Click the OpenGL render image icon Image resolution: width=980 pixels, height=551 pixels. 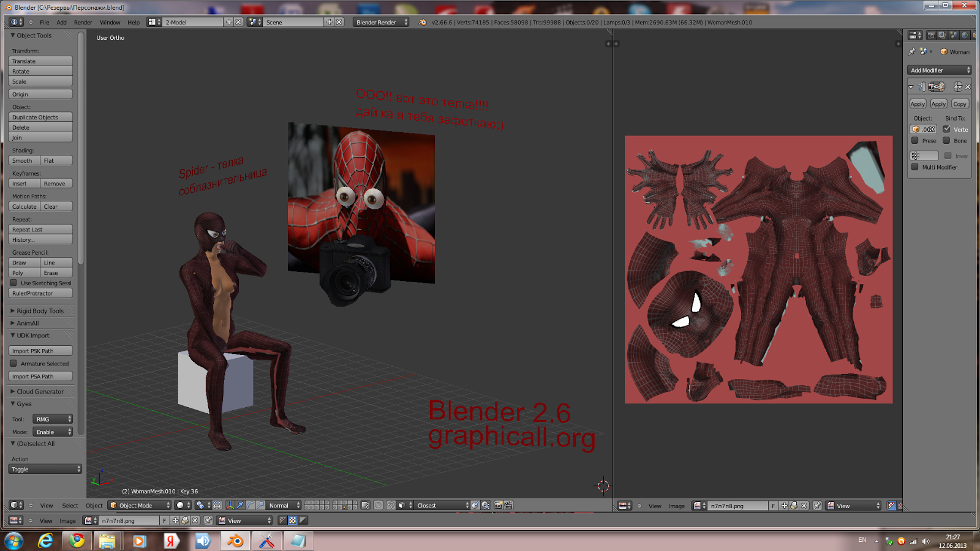[x=499, y=506]
